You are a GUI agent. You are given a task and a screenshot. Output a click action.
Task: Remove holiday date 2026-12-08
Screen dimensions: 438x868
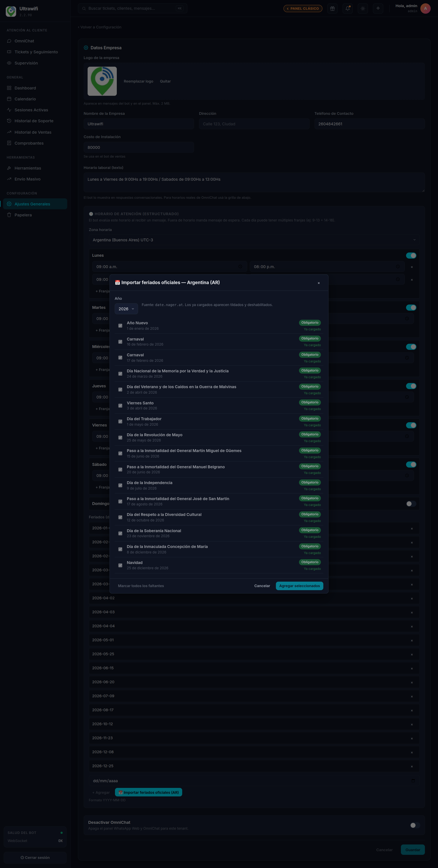[412, 752]
